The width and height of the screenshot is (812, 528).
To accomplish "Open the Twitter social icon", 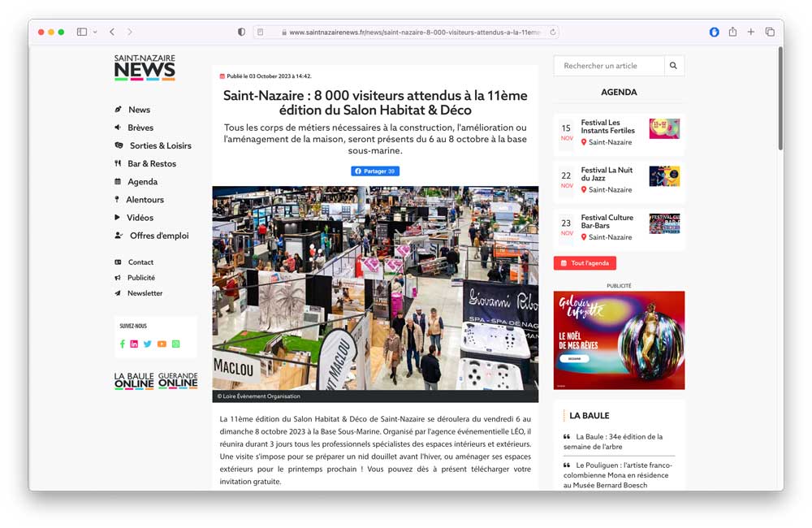I will tap(148, 344).
